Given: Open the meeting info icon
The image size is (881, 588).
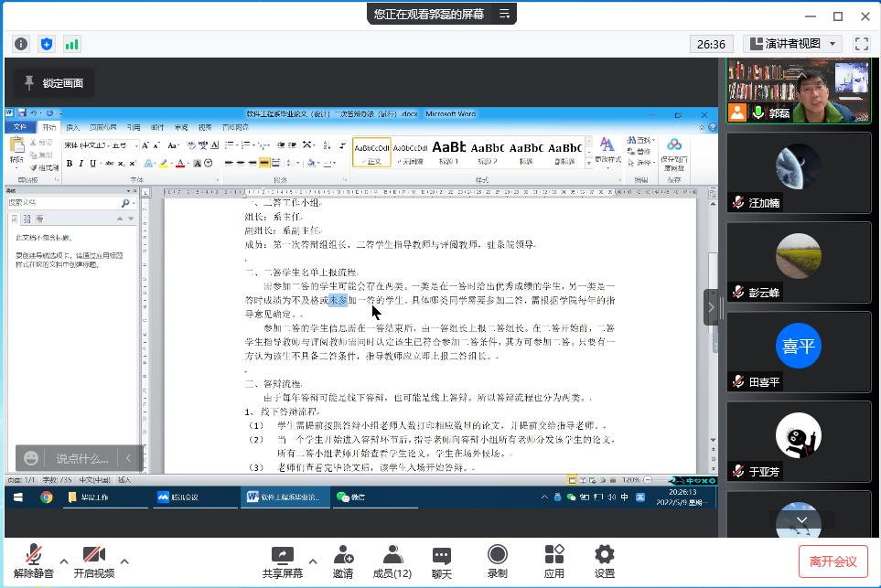Looking at the screenshot, I should coord(21,44).
